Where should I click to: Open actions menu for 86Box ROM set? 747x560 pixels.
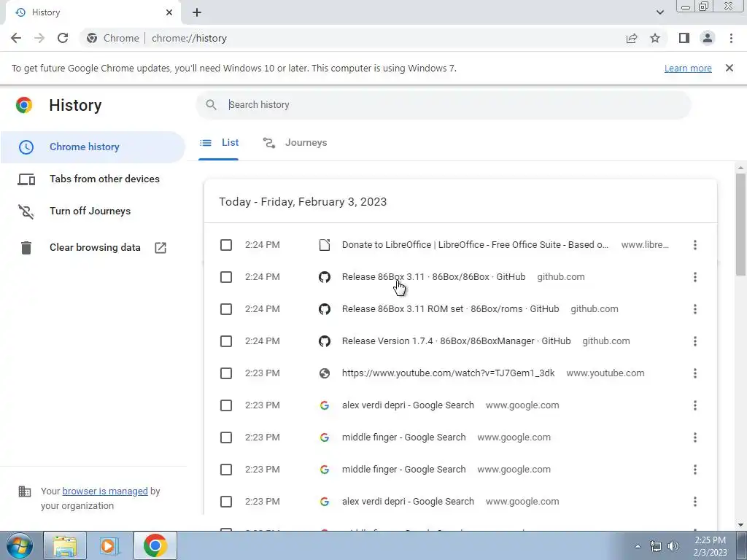click(x=695, y=309)
